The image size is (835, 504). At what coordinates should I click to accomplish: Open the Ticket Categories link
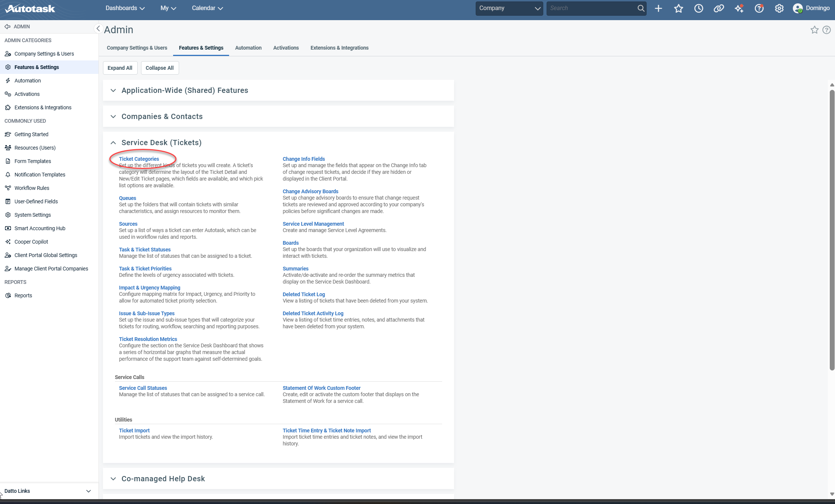[139, 159]
